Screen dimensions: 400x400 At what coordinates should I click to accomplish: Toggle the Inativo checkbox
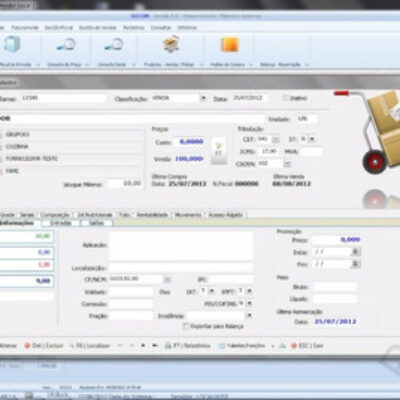tap(285, 98)
